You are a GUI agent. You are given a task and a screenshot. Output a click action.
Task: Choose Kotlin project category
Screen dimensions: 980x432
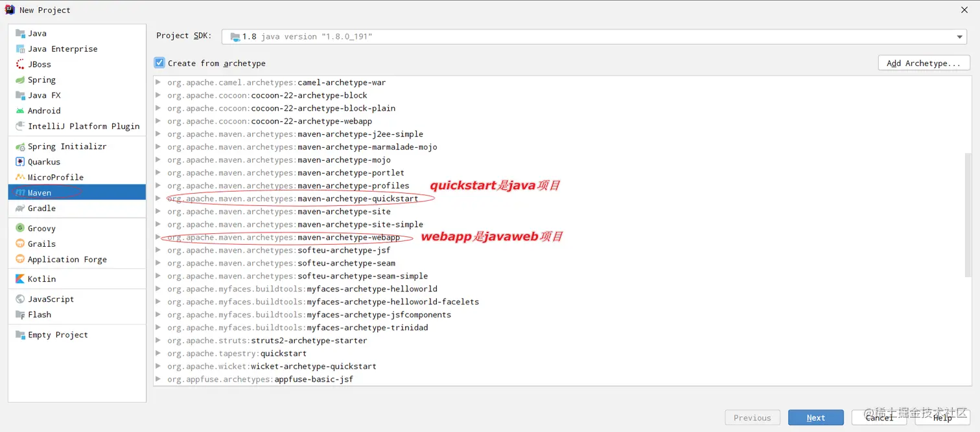point(77,279)
